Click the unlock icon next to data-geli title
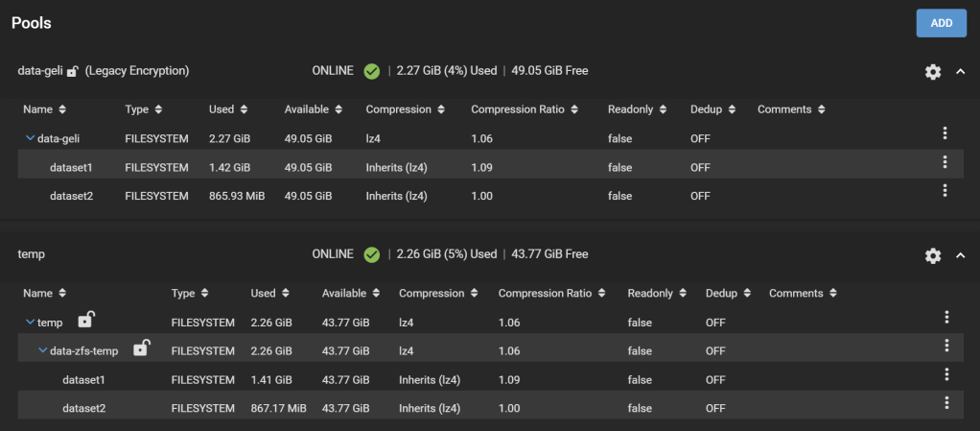This screenshot has width=980, height=431. pos(72,71)
